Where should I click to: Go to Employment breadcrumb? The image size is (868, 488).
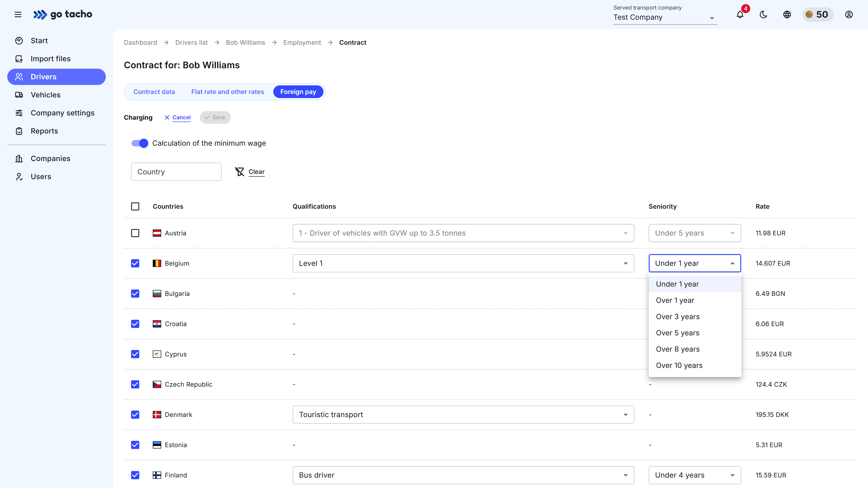(302, 43)
